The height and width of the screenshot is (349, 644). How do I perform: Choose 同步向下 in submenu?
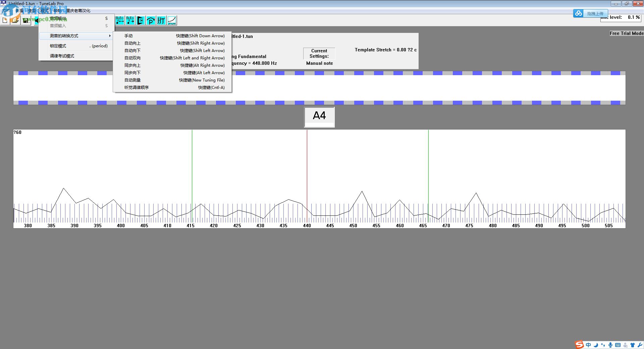172,73
